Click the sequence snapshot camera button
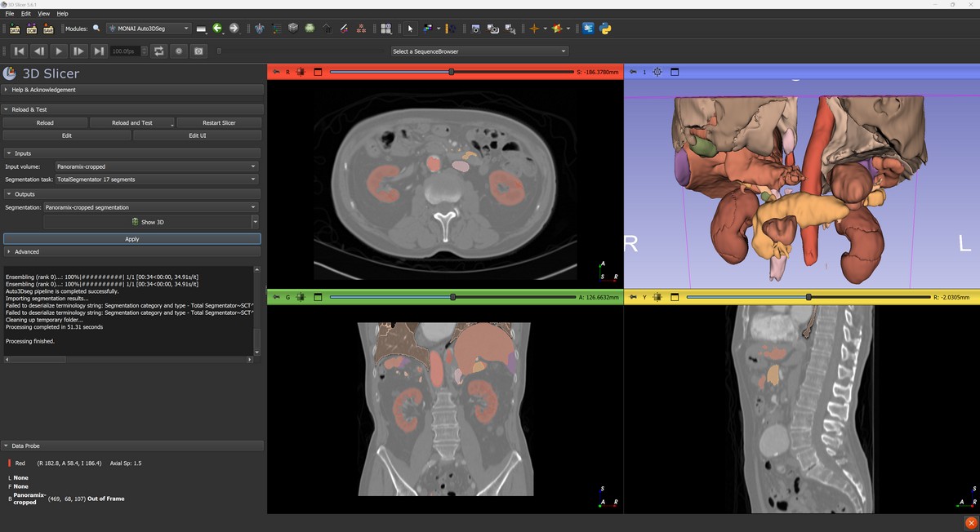The width and height of the screenshot is (980, 532). tap(198, 51)
